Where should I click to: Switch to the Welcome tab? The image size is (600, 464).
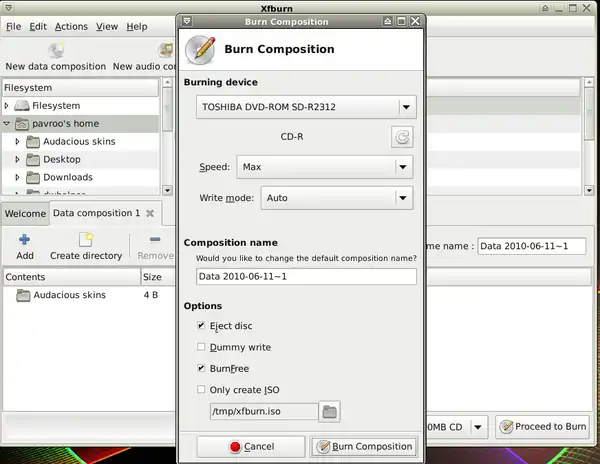coord(25,213)
